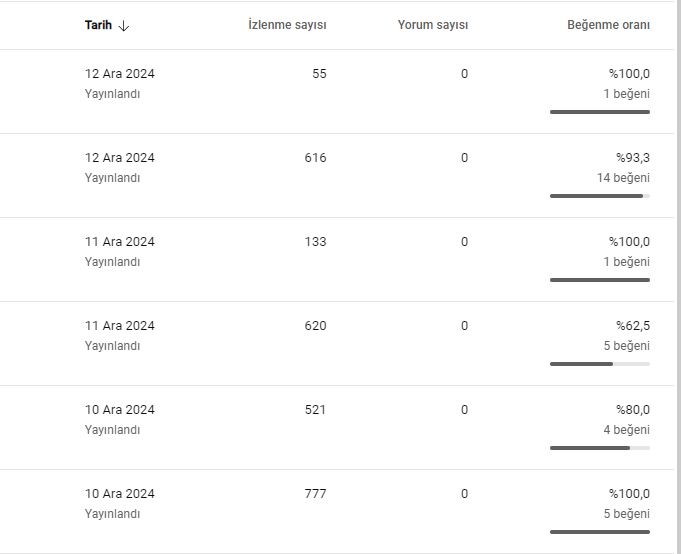Sort by Tarih column header
The image size is (683, 554).
(98, 25)
